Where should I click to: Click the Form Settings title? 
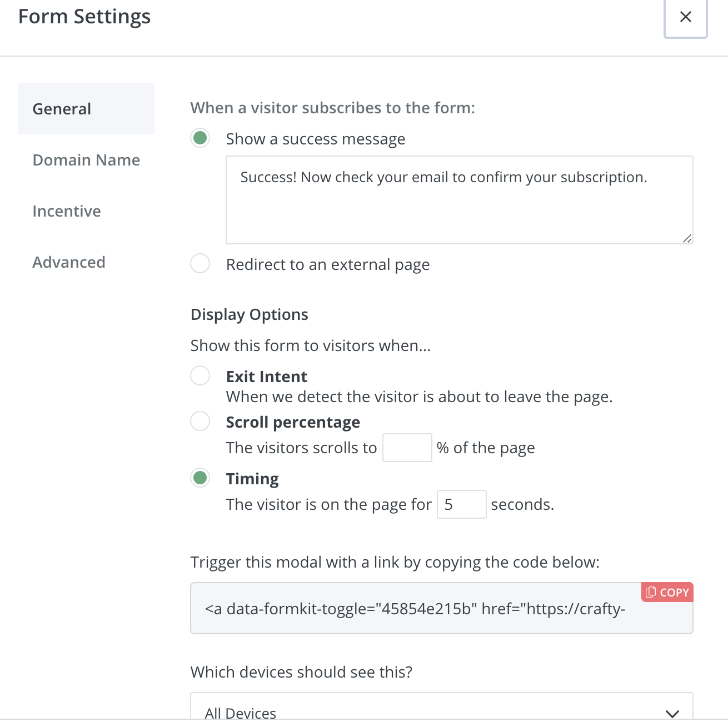click(84, 17)
